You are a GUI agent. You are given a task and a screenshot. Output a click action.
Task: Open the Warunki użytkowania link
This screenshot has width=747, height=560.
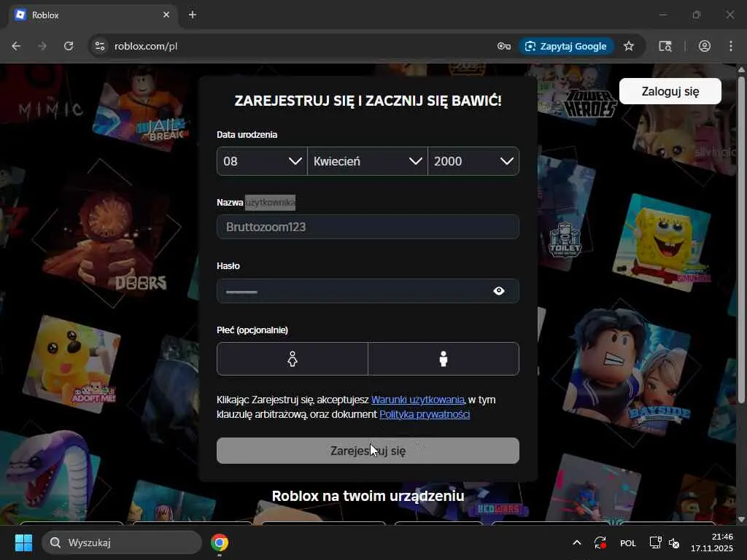tap(418, 400)
